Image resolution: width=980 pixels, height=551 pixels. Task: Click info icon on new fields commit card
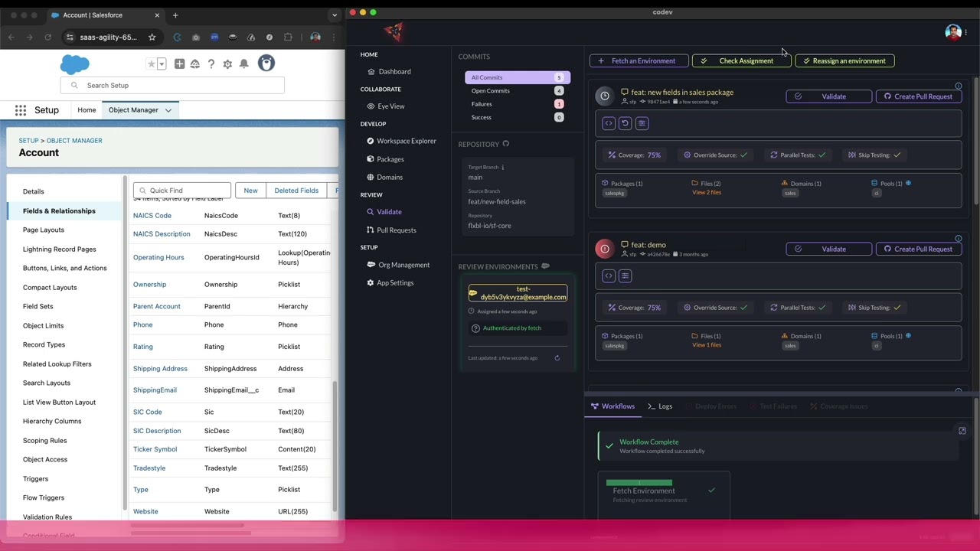tap(958, 86)
